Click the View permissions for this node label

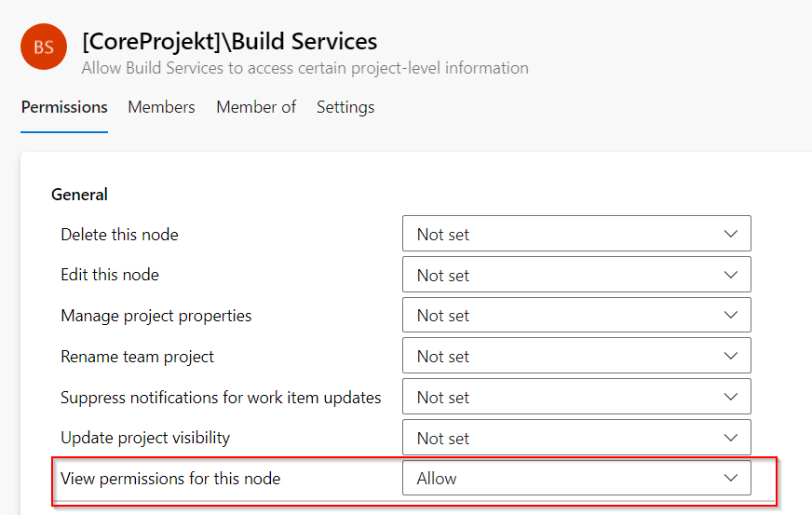pyautogui.click(x=170, y=479)
